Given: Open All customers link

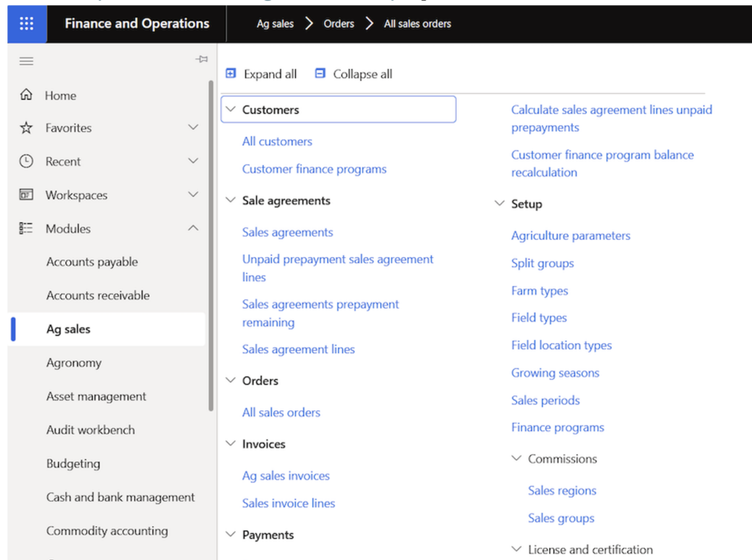Looking at the screenshot, I should pos(277,142).
